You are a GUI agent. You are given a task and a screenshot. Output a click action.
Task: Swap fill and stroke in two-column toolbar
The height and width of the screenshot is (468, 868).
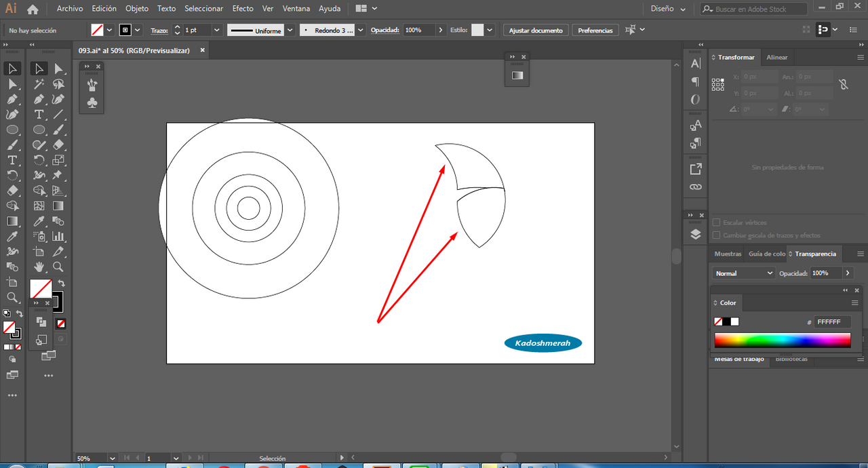pos(61,284)
